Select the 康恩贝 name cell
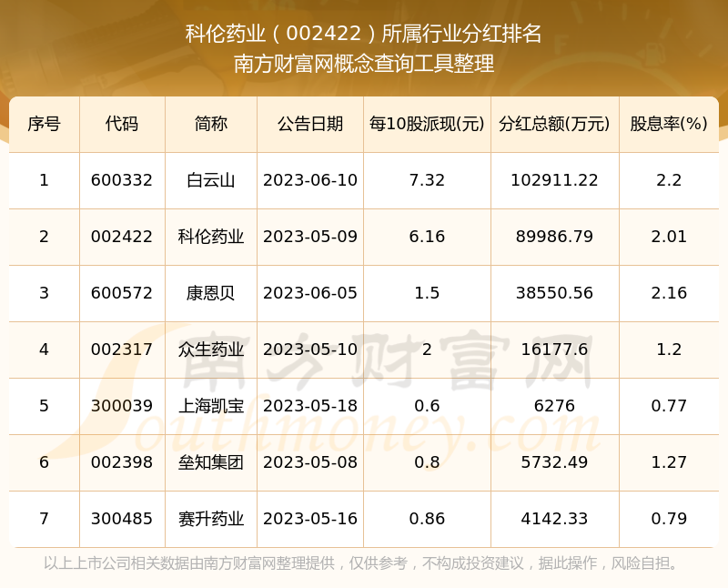This screenshot has height=588, width=728. (211, 293)
